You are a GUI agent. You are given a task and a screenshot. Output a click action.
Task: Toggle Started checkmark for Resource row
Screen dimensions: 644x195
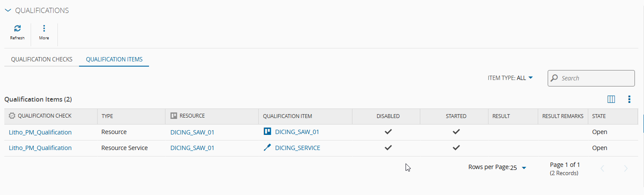456,132
